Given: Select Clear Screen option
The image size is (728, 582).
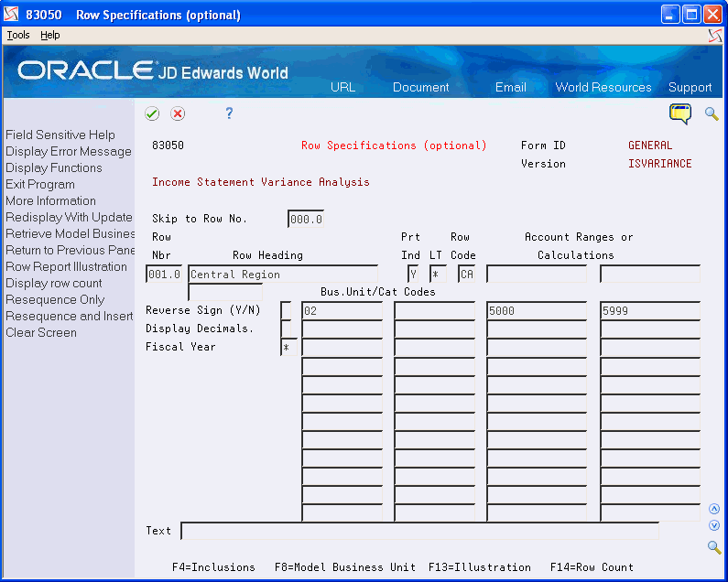Looking at the screenshot, I should (41, 333).
